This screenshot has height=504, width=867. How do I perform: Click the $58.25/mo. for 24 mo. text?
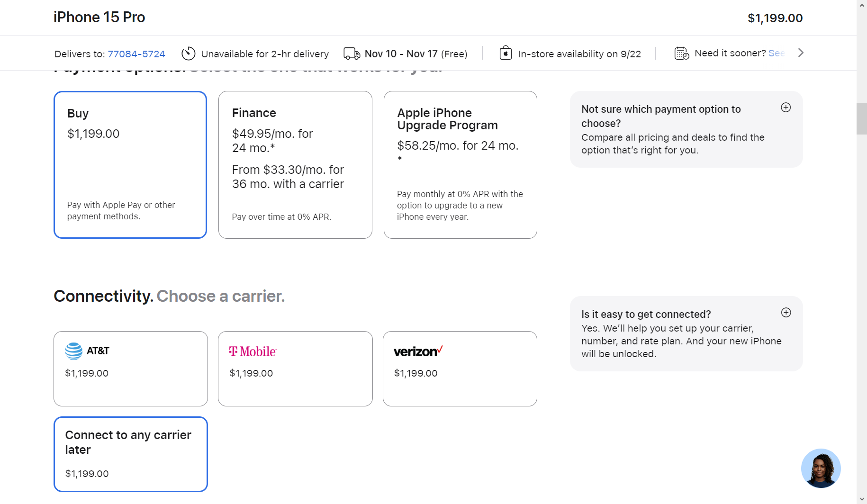pos(458,145)
